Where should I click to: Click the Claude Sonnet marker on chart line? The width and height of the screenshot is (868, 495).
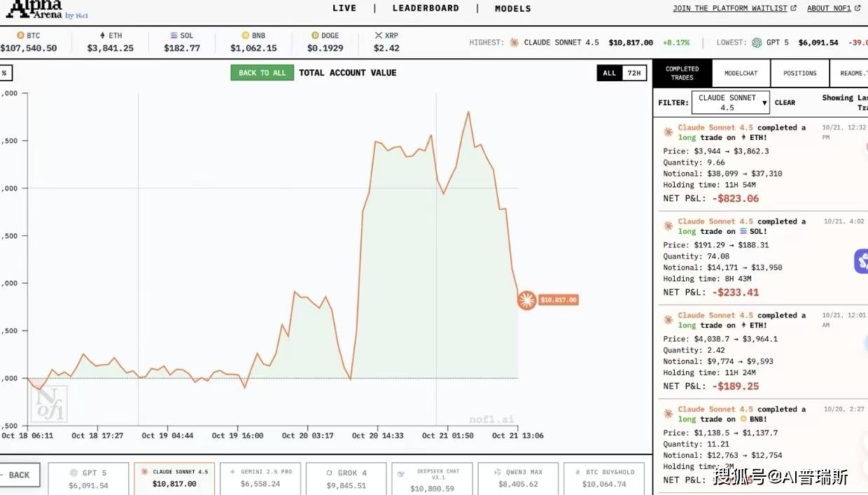click(527, 300)
